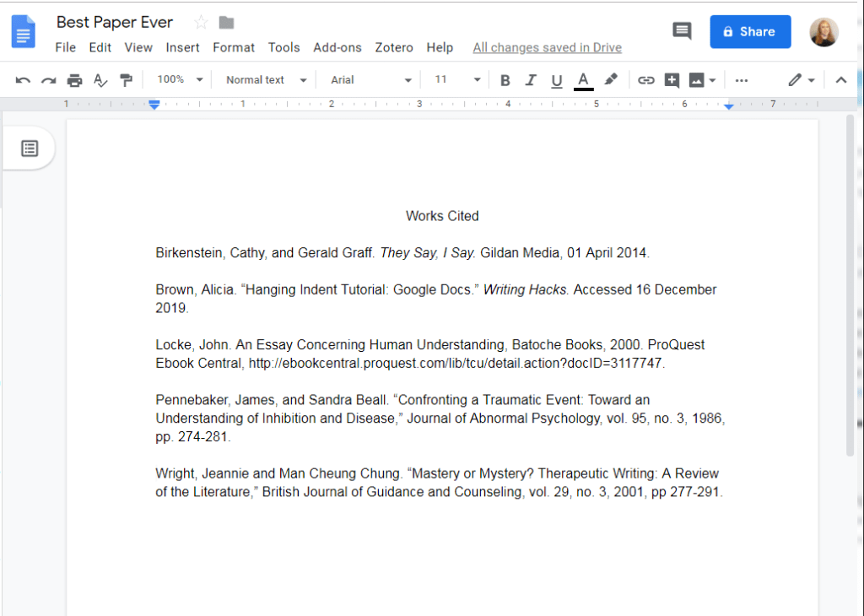Select the paint format roller icon

[x=127, y=80]
